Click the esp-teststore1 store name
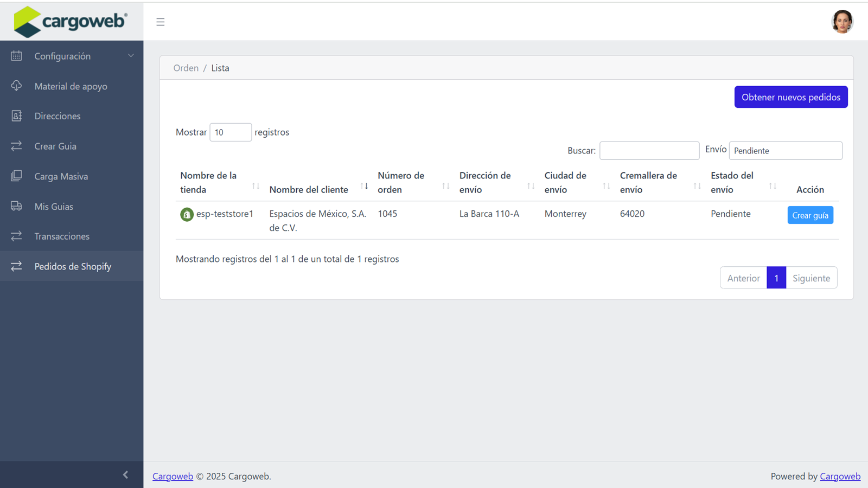 coord(225,214)
